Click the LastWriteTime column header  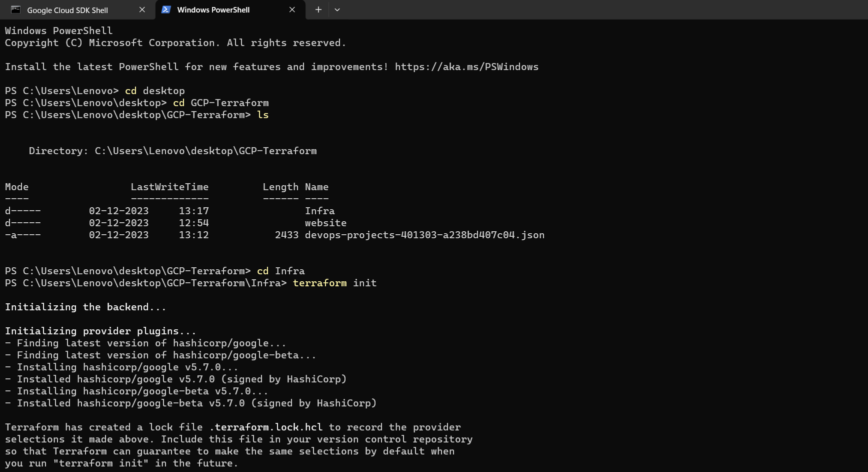click(169, 187)
